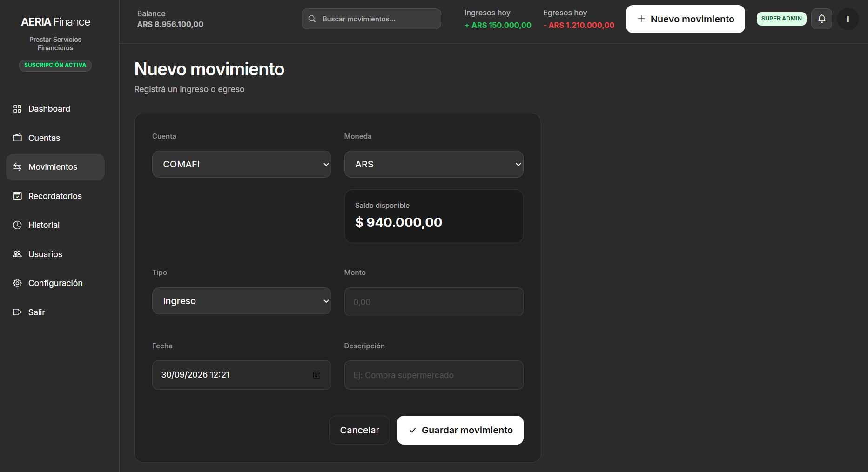The height and width of the screenshot is (472, 868).
Task: Save with Guardar movimiento button
Action: pyautogui.click(x=460, y=430)
